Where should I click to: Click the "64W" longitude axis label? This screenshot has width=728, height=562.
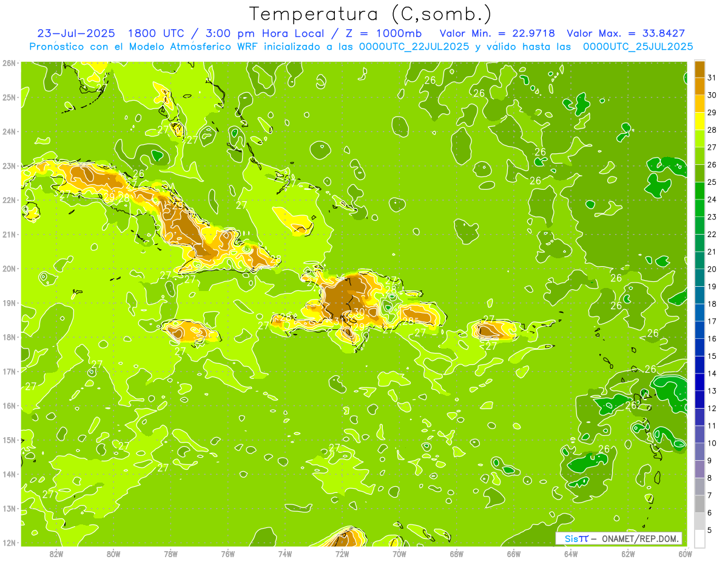[571, 554]
